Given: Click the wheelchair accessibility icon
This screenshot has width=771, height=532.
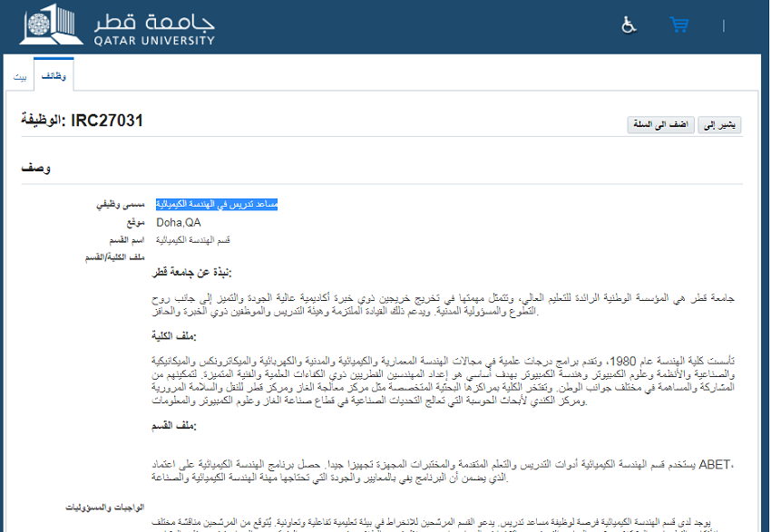Looking at the screenshot, I should (x=629, y=25).
